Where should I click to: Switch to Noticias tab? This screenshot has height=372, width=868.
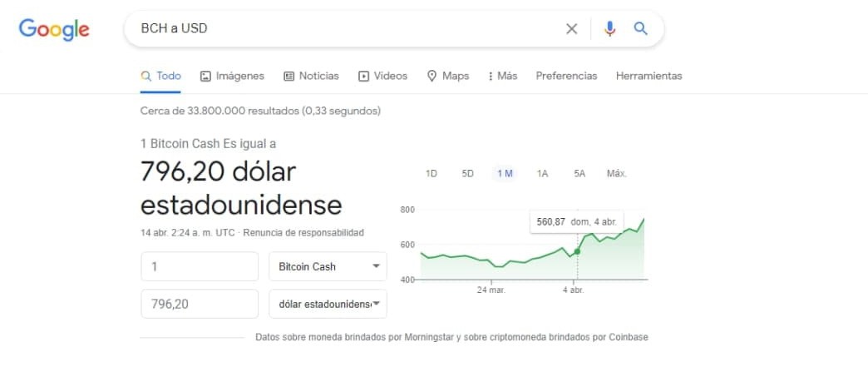point(311,76)
